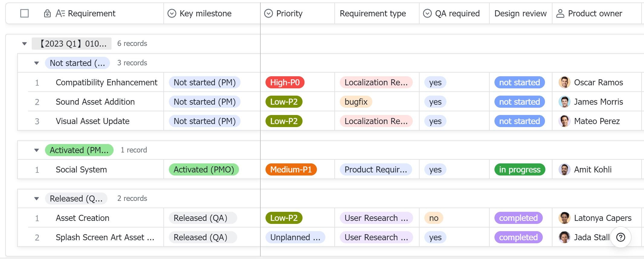
Task: Click the QA required column icon
Action: pyautogui.click(x=427, y=14)
